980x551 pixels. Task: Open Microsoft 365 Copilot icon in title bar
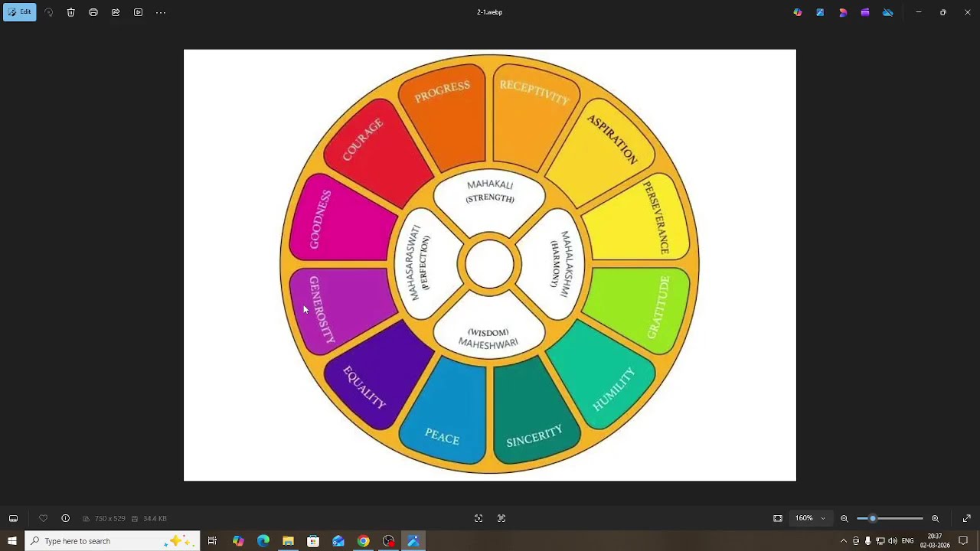click(798, 12)
